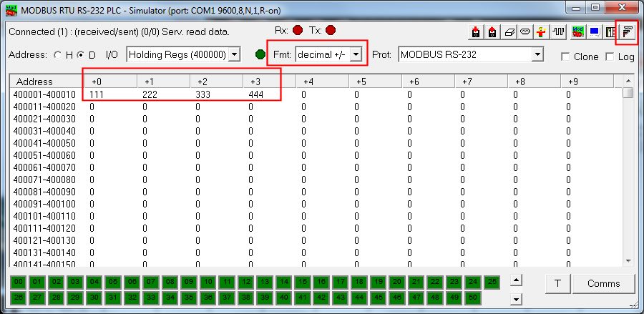Click station button 13

(265, 282)
